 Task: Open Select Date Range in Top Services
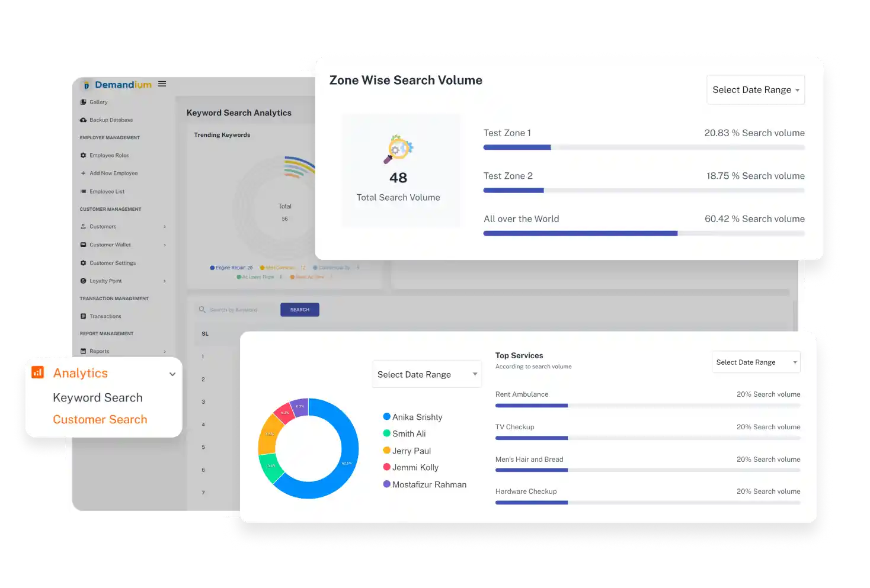[x=756, y=362]
